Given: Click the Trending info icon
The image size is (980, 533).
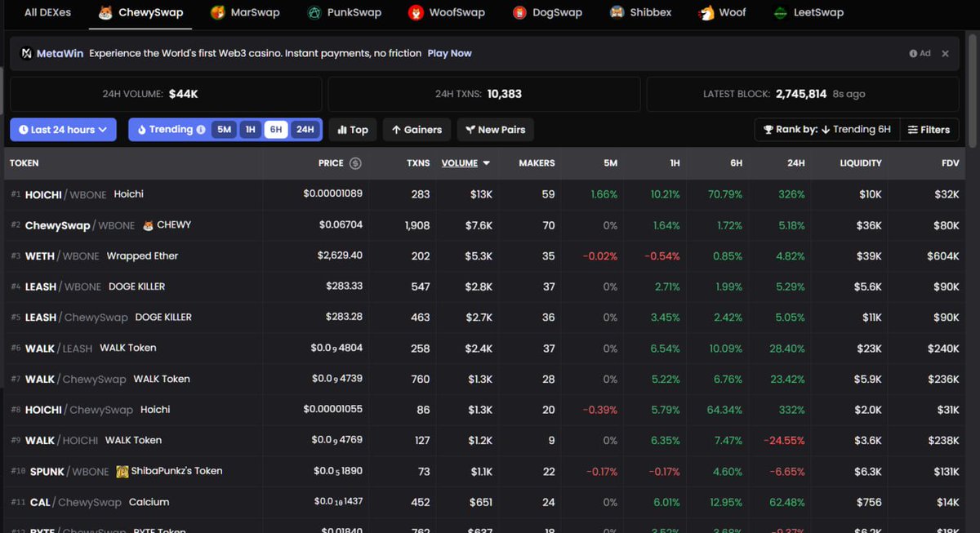Looking at the screenshot, I should tap(200, 130).
